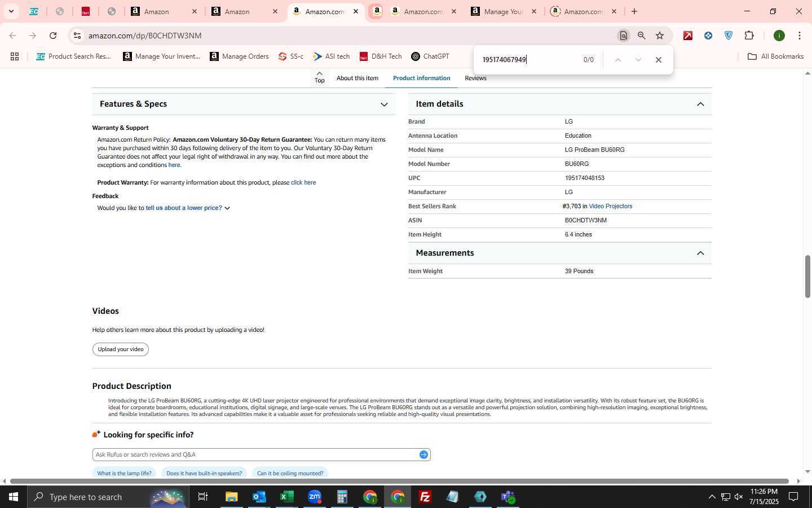This screenshot has height=508, width=812.
Task: Open Task View on the taskbar
Action: pos(203,497)
